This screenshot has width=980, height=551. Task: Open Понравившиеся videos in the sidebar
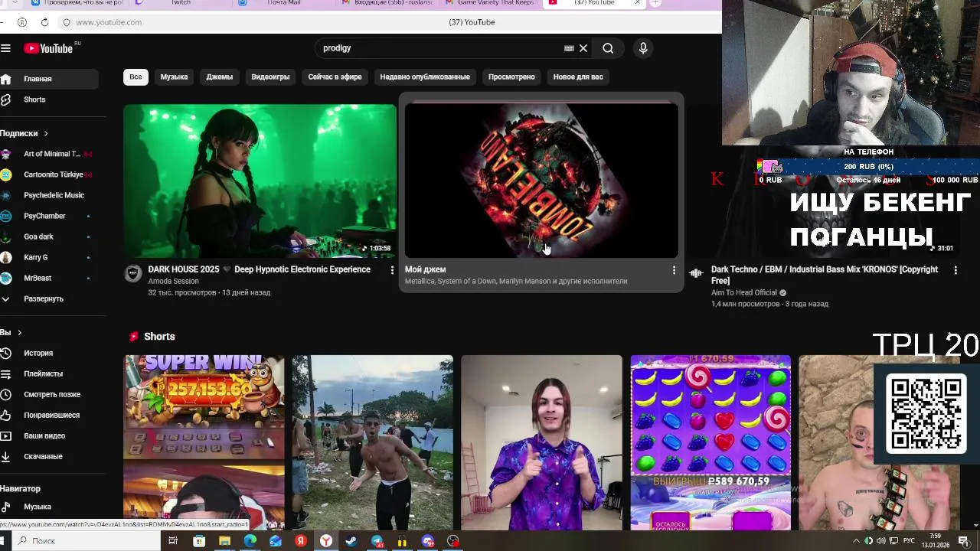(49, 415)
